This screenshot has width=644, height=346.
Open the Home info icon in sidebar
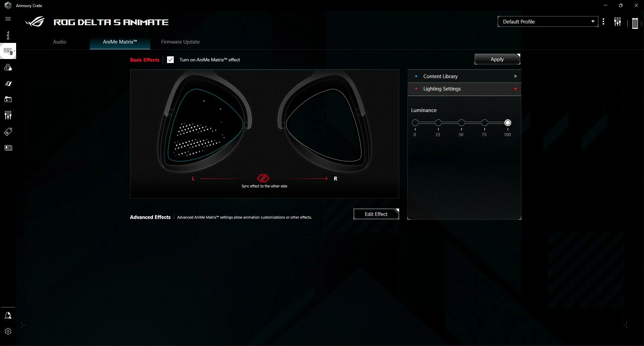coord(8,35)
